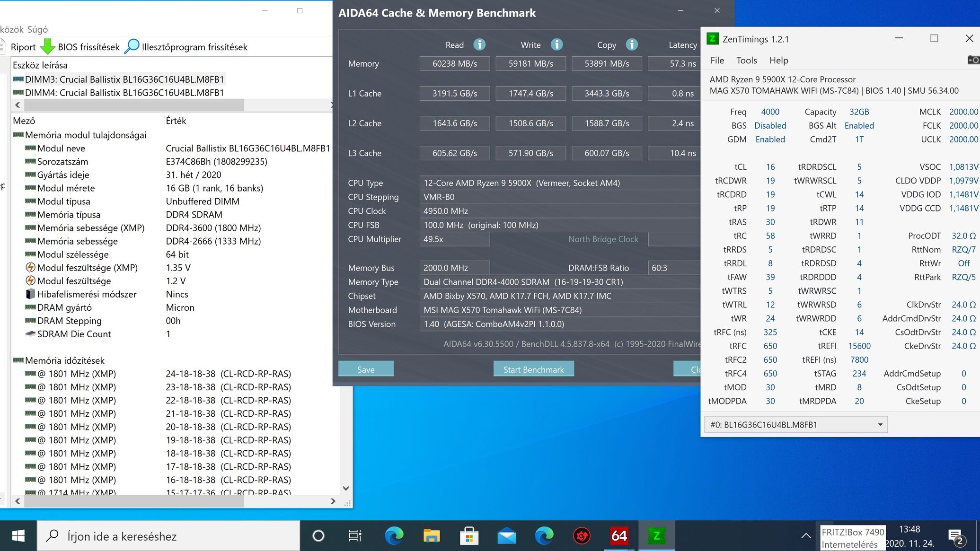The image size is (980, 551).
Task: Open the ZenTimings File menu
Action: 717,60
